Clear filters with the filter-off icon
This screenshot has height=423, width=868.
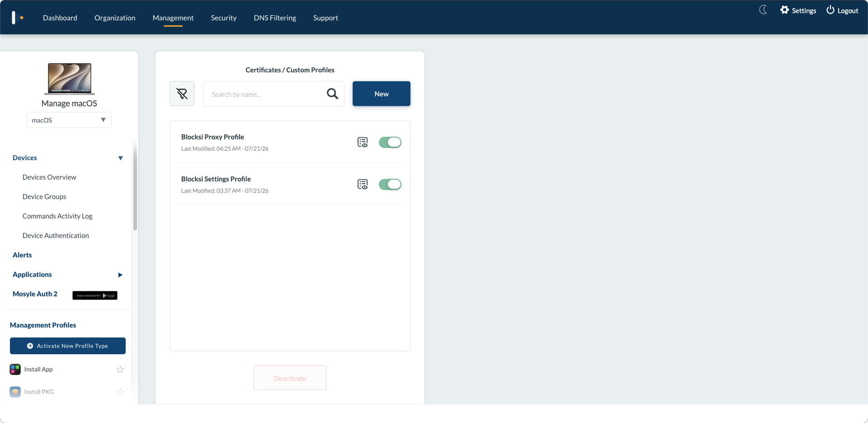pos(182,94)
